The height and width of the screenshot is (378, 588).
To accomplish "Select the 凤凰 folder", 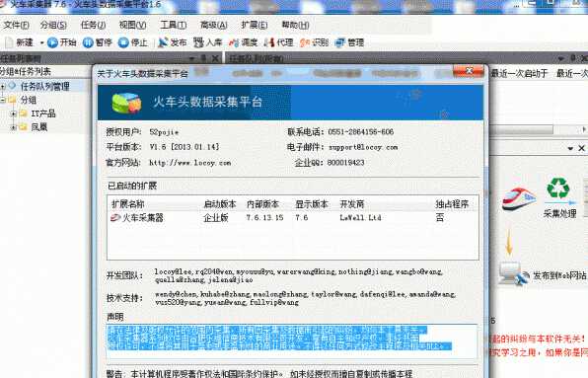I will click(x=39, y=127).
